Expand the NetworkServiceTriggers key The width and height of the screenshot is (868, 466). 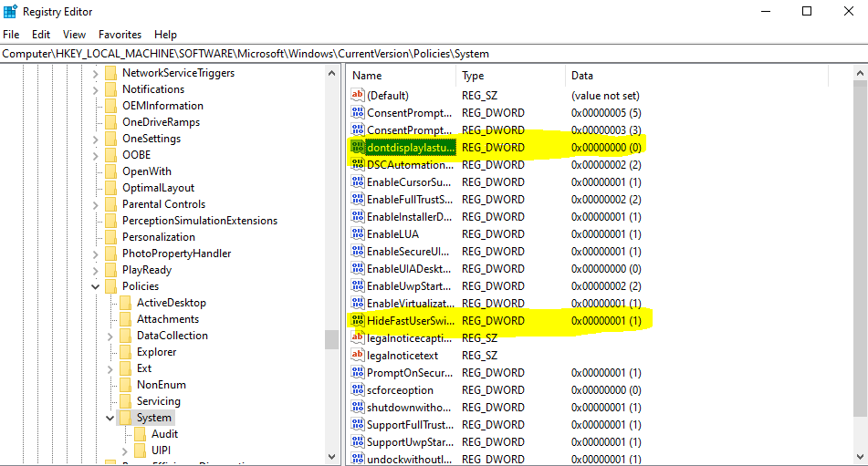click(x=95, y=74)
